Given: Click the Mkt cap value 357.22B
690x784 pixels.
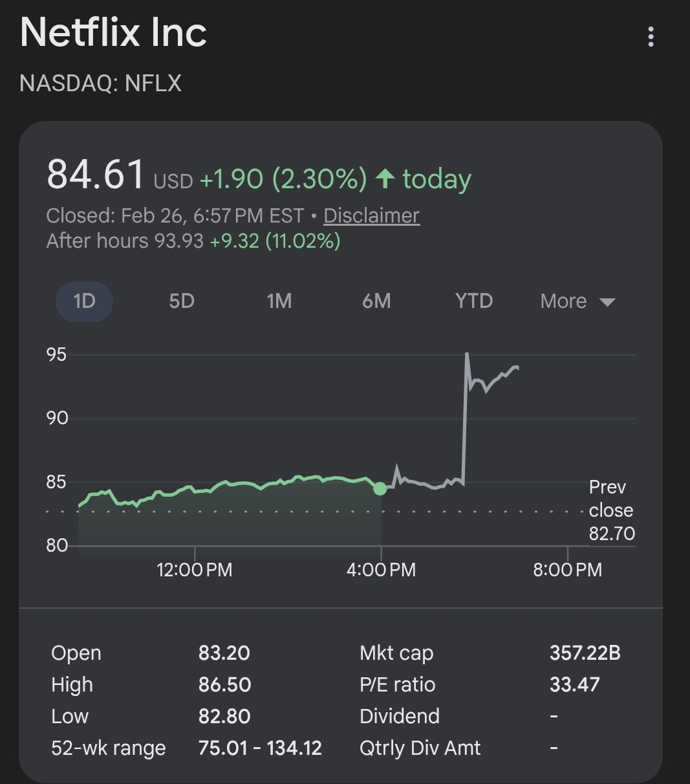Looking at the screenshot, I should (585, 653).
